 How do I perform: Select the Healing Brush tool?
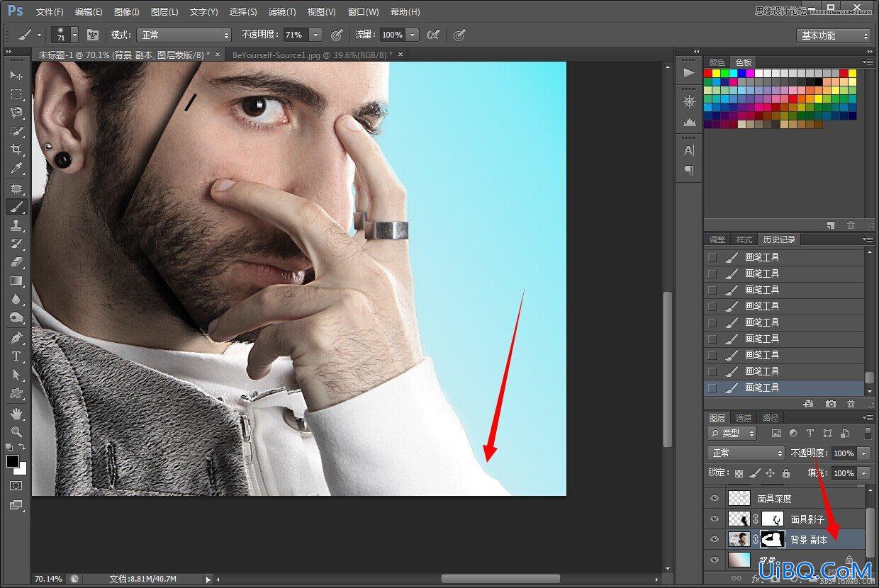pyautogui.click(x=16, y=188)
